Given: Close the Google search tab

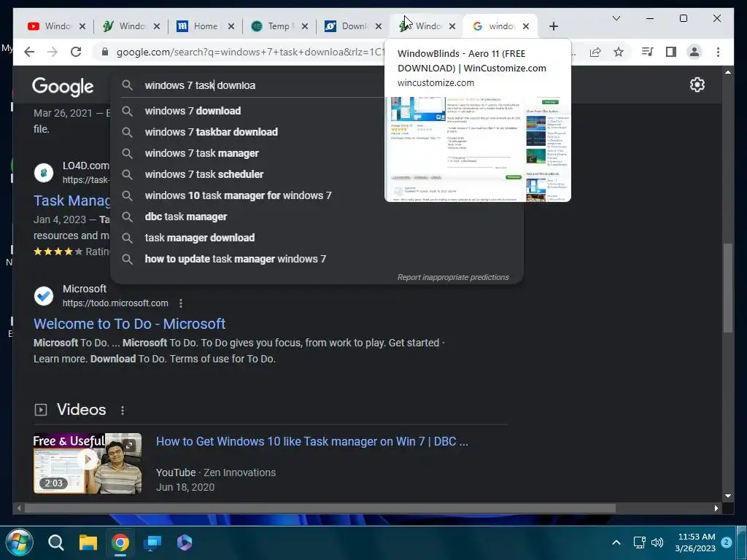Looking at the screenshot, I should [x=525, y=26].
